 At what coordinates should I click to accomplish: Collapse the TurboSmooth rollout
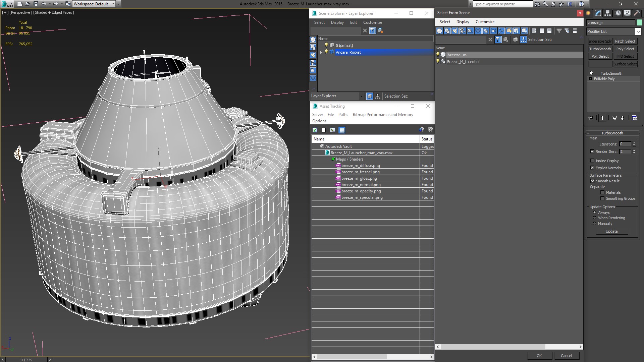point(588,133)
